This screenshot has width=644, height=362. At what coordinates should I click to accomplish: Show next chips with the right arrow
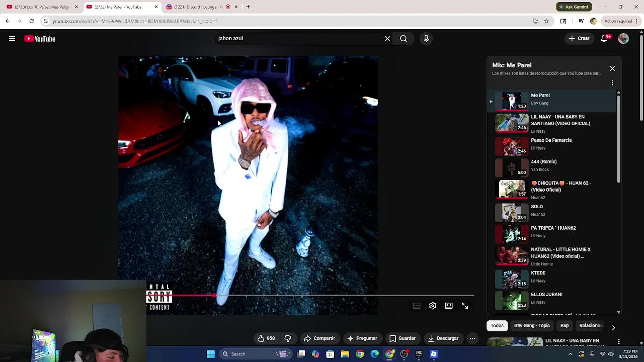tap(613, 327)
